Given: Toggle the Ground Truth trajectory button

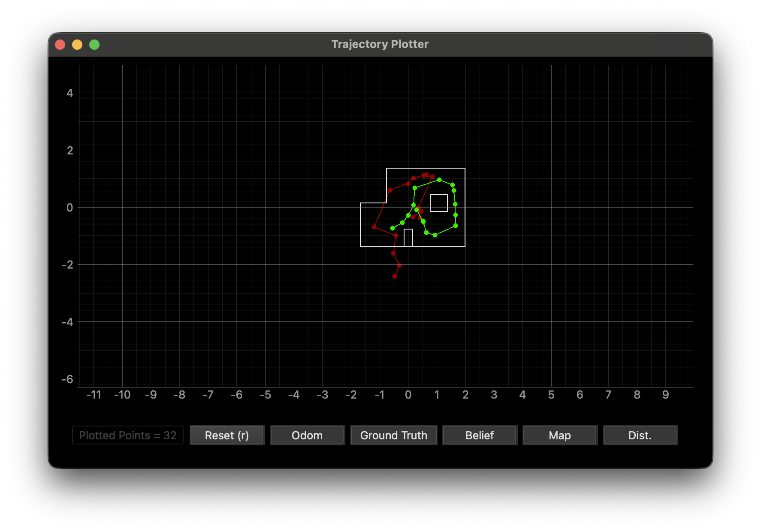Looking at the screenshot, I should pos(394,435).
